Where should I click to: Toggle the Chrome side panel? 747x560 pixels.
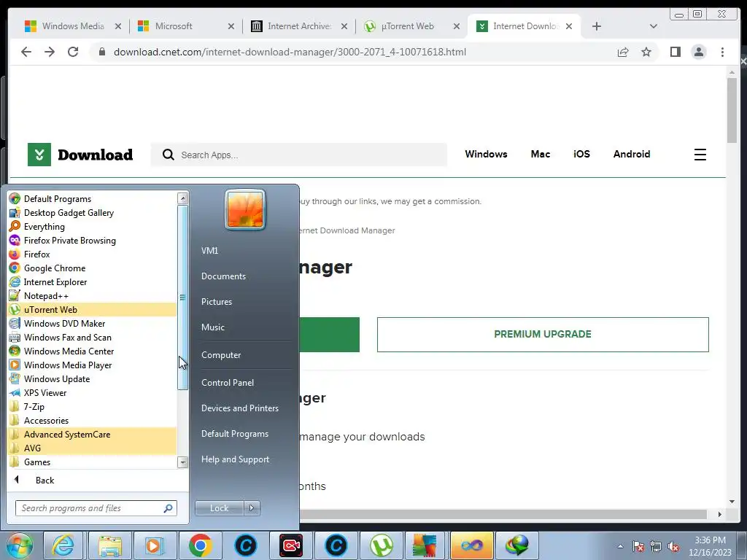(675, 52)
